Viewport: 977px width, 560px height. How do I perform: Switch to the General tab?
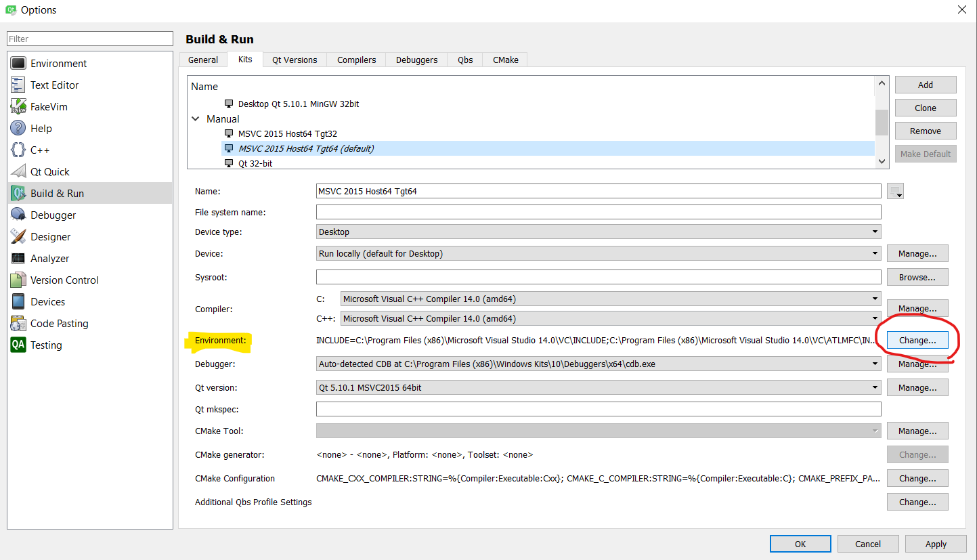[203, 60]
